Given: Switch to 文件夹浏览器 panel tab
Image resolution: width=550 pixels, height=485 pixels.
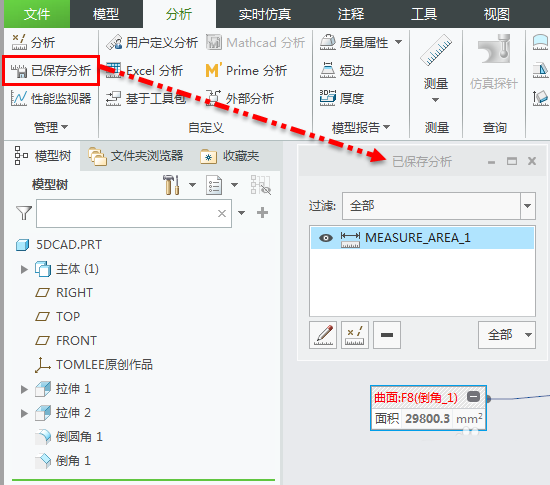Looking at the screenshot, I should tap(136, 156).
